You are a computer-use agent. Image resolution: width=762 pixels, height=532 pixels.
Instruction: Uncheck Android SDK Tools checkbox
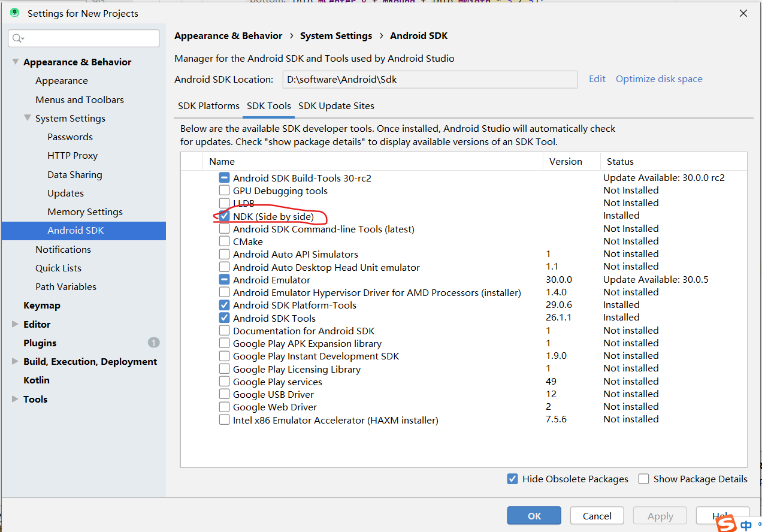(224, 318)
